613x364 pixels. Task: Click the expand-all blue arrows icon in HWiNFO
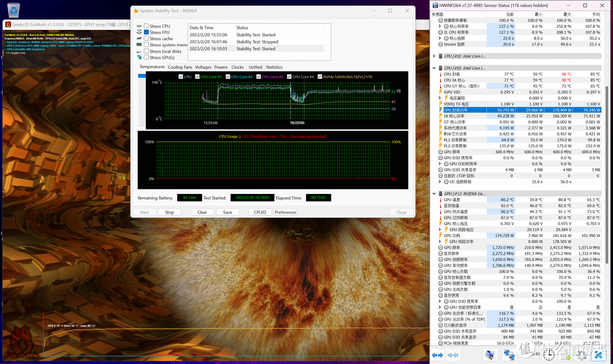coord(438,355)
